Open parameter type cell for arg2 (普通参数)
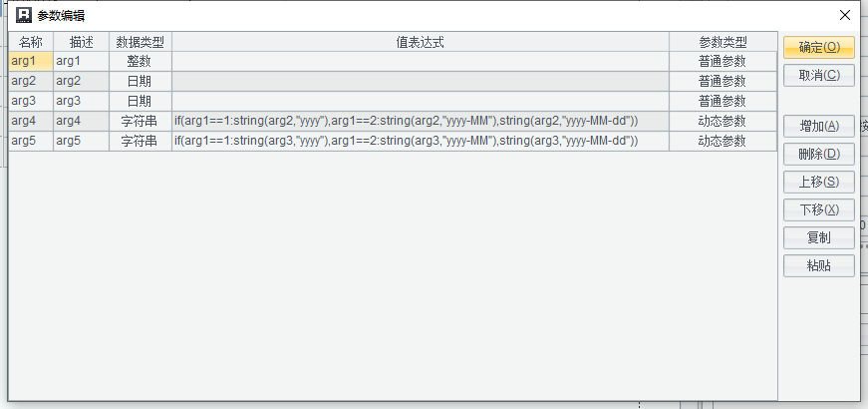868x409 pixels. point(723,81)
